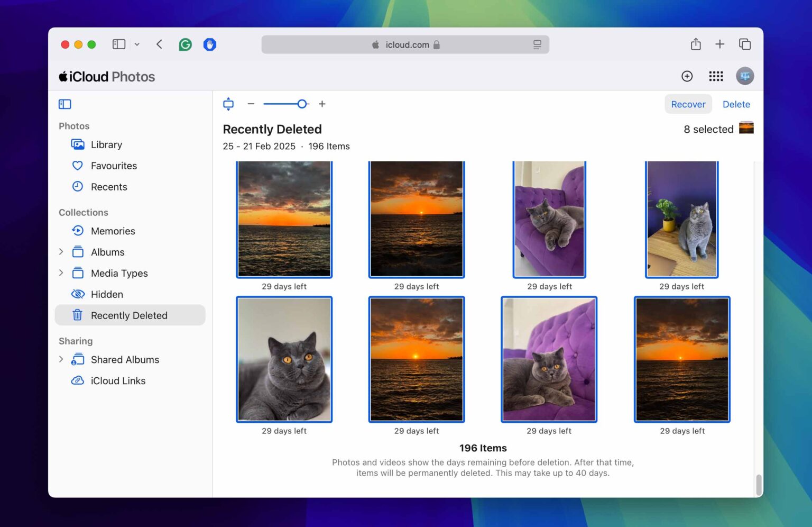Image resolution: width=812 pixels, height=527 pixels.
Task: Select the Recently Deleted trash icon
Action: click(x=77, y=315)
